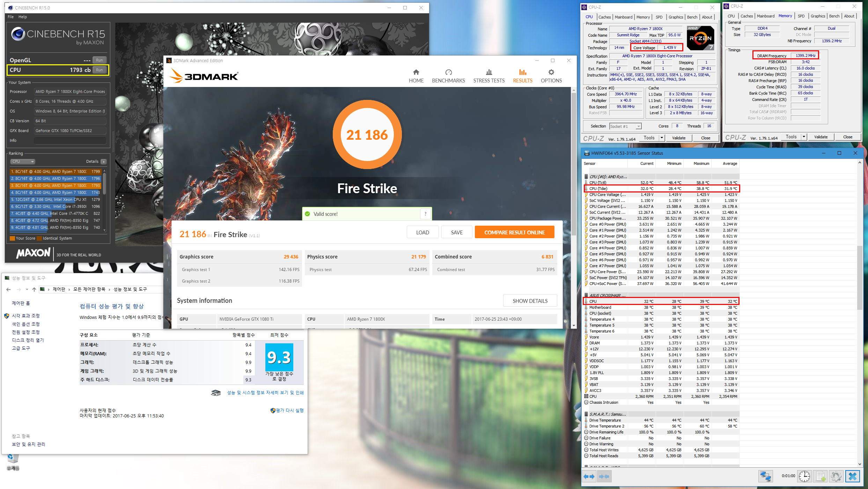868x489 pixels.
Task: Open the Tools dropdown arrow in the CPU-Z Memory window
Action: tap(803, 137)
